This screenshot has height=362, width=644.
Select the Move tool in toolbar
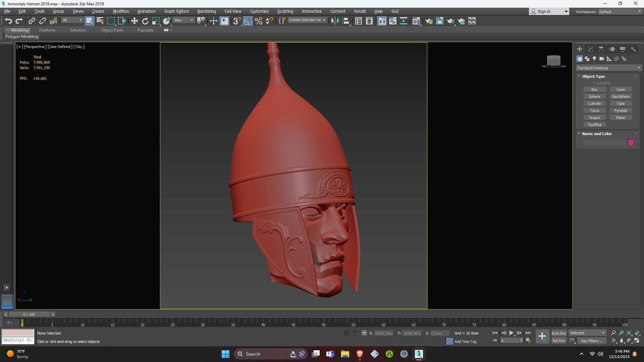pyautogui.click(x=134, y=21)
